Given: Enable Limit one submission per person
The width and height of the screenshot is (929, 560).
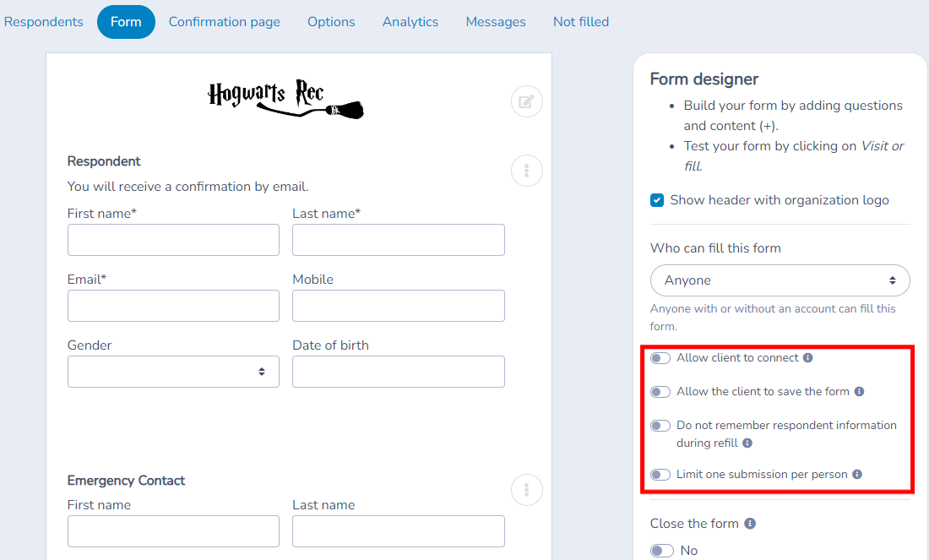Looking at the screenshot, I should point(660,475).
